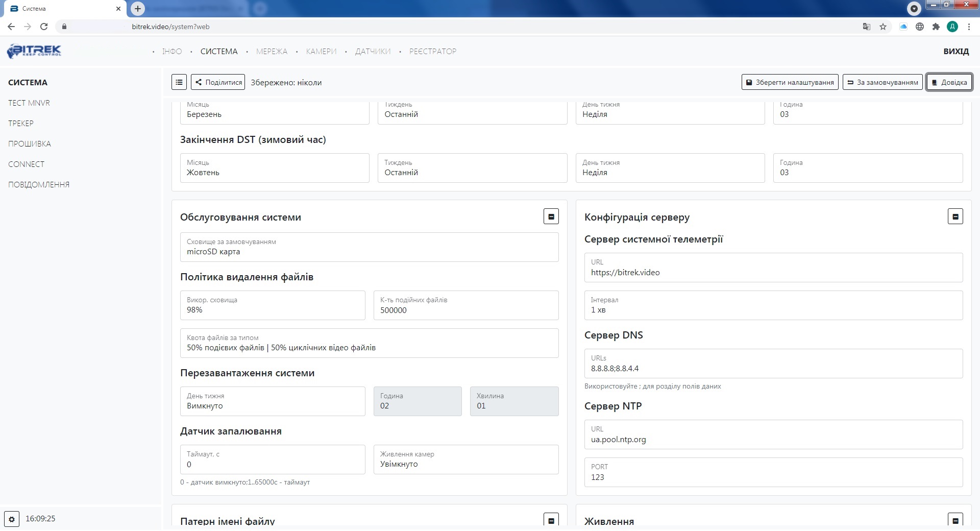980x531 pixels.
Task: Click Зберегти налаштування button
Action: (x=790, y=82)
